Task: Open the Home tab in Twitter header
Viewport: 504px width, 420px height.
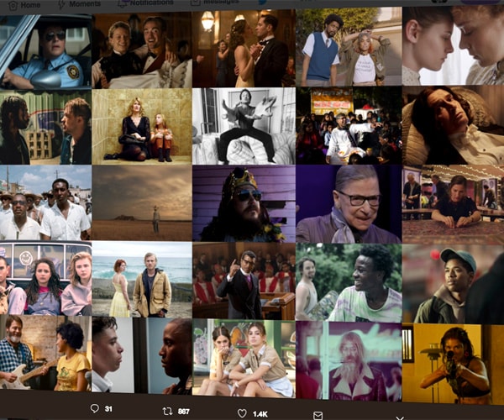Action: coord(24,5)
